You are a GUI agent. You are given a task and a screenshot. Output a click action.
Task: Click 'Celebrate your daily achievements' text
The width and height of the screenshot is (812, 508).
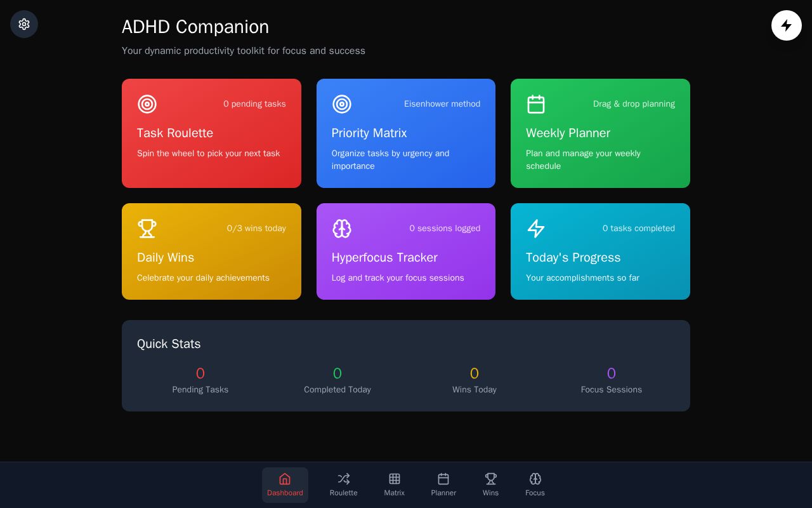point(203,278)
